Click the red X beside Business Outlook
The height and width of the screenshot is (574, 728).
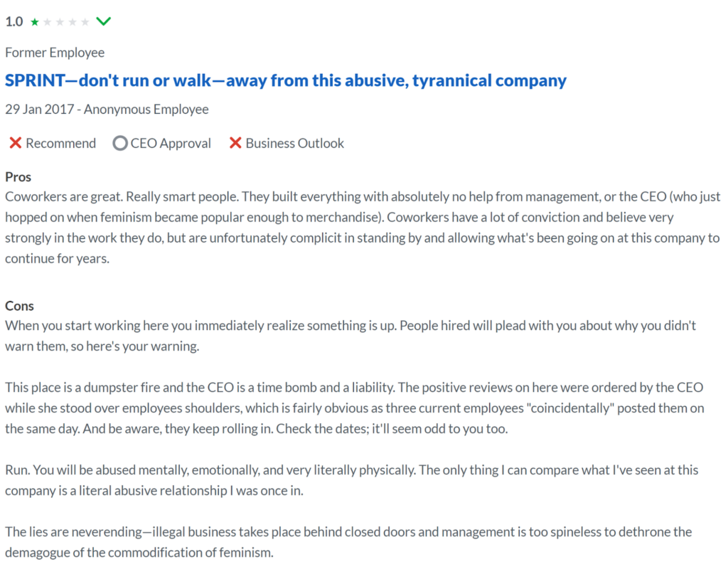coord(235,143)
